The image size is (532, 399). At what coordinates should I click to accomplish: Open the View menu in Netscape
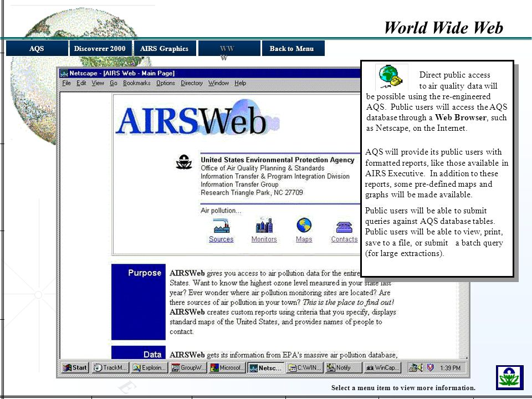(98, 83)
